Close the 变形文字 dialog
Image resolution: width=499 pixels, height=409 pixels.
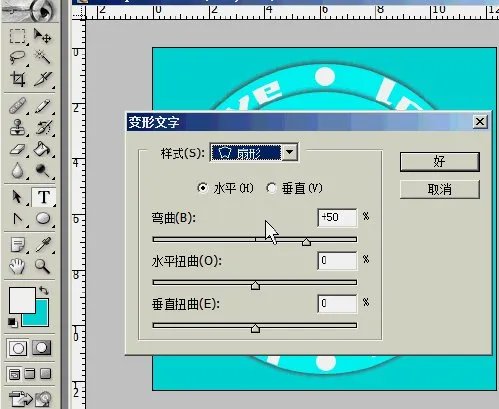480,122
